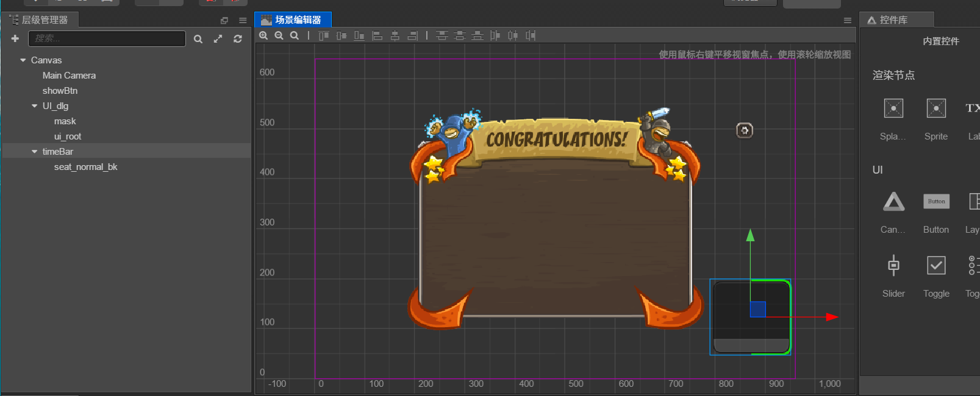980x396 pixels.
Task: Click the red X-axis gizmo arrow
Action: pos(832,317)
